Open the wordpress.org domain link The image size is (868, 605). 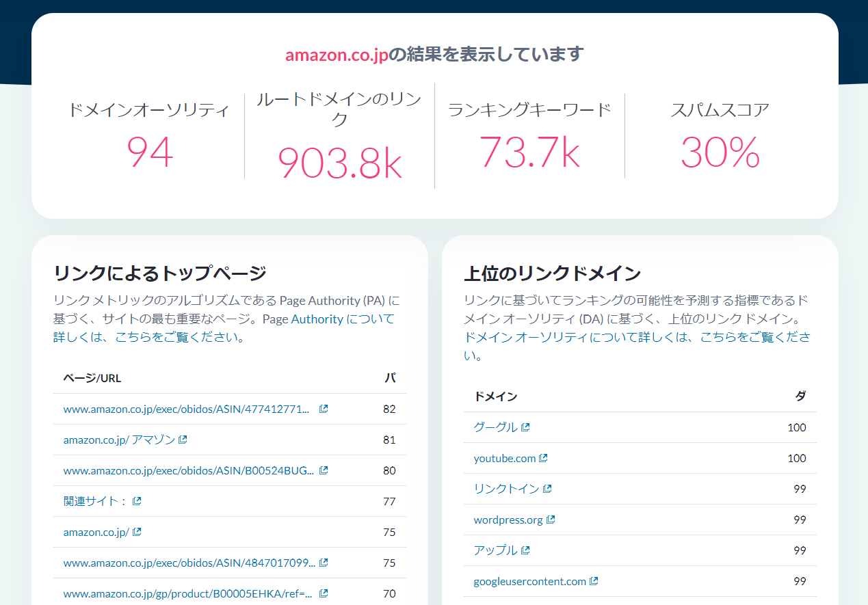508,520
